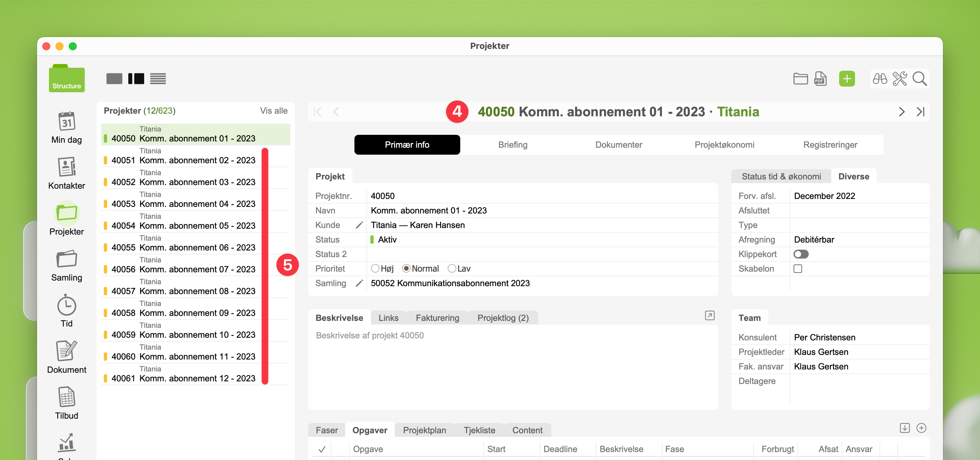Jump to the last project record arrow
The image size is (980, 460).
[920, 112]
